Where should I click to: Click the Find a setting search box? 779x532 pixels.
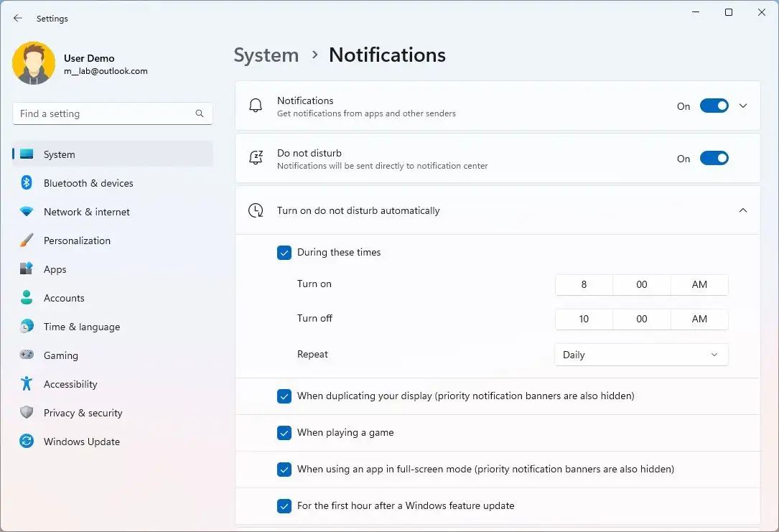(104, 113)
